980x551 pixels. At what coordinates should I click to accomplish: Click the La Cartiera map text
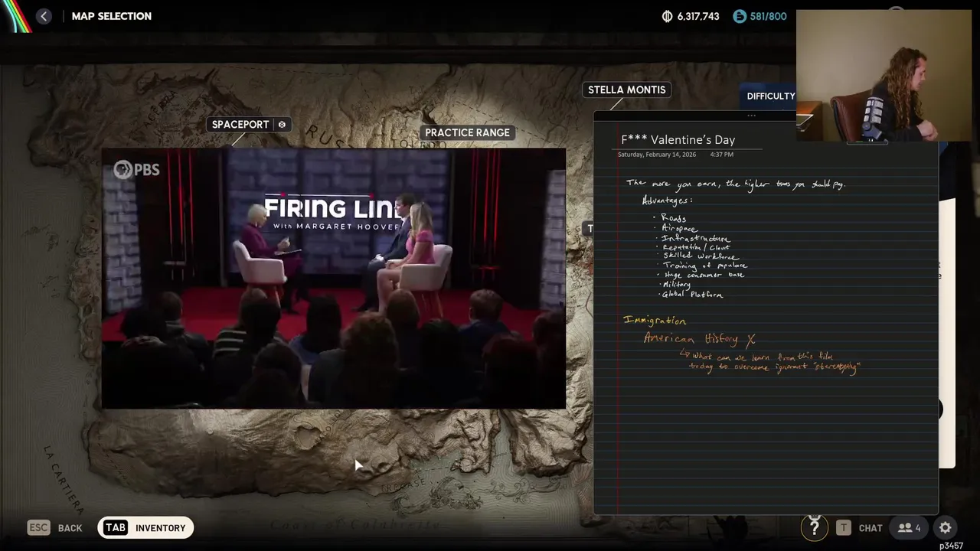[62, 479]
